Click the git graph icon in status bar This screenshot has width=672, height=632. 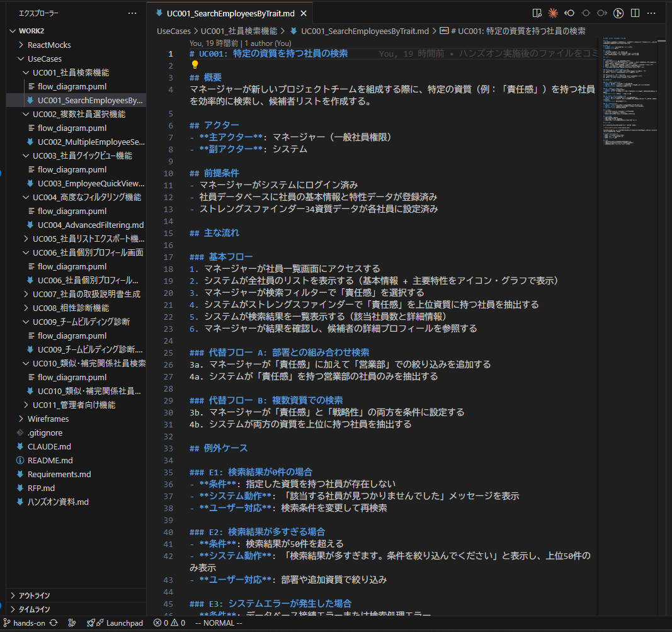point(72,623)
